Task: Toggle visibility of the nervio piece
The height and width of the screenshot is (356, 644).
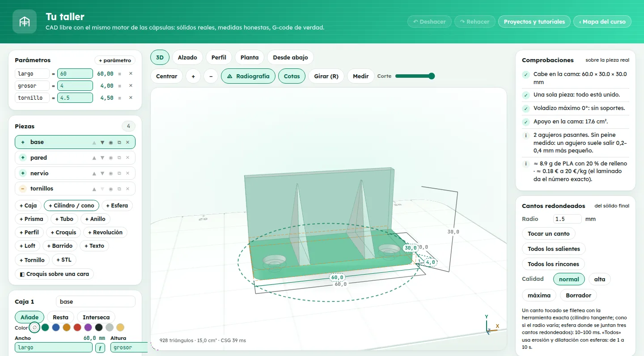Action: click(111, 174)
